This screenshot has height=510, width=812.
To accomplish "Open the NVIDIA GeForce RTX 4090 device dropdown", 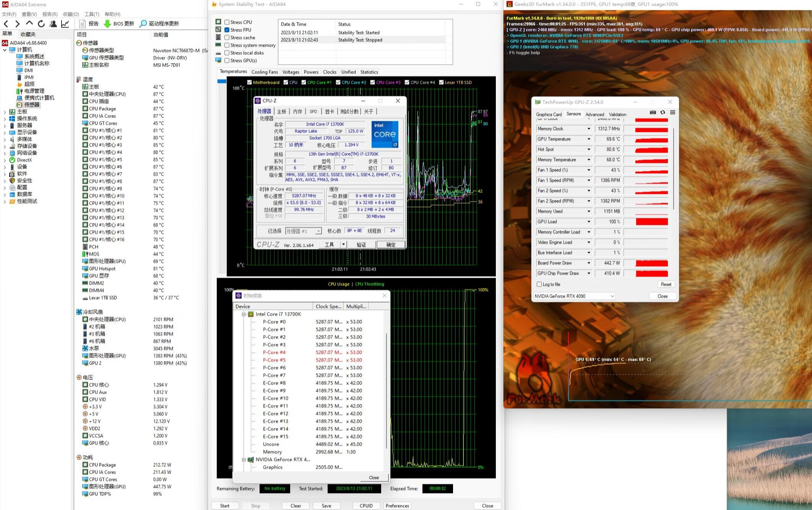I will (574, 296).
